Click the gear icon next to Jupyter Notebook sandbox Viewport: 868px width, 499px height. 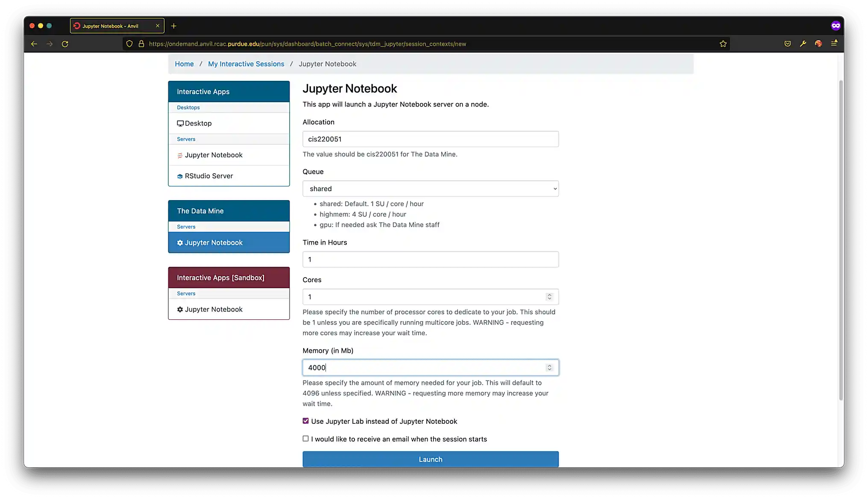pos(180,309)
